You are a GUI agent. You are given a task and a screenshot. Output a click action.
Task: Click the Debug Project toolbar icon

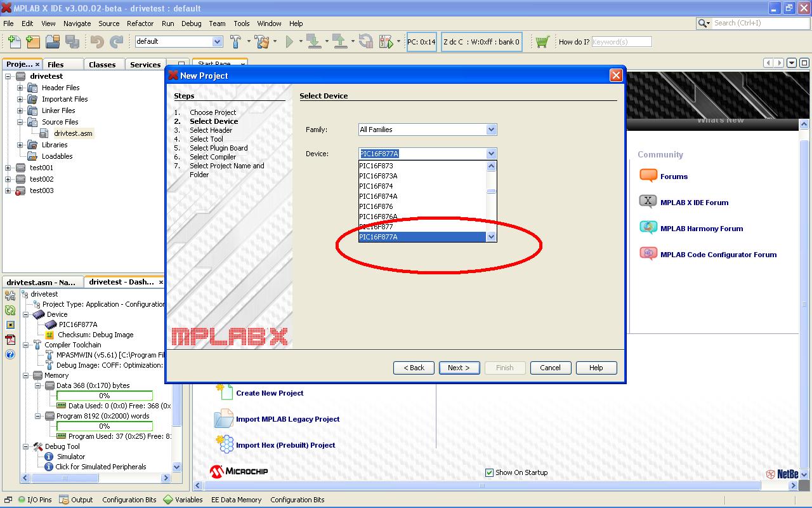point(386,42)
